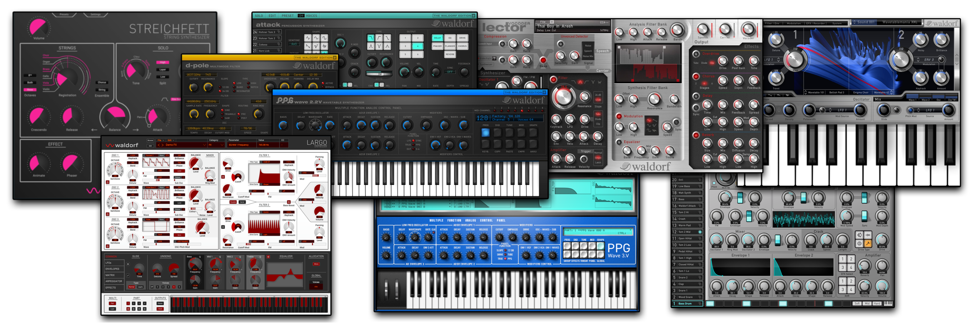980x333 pixels.
Task: Click the Lector Reverb power icon
Action: [696, 135]
